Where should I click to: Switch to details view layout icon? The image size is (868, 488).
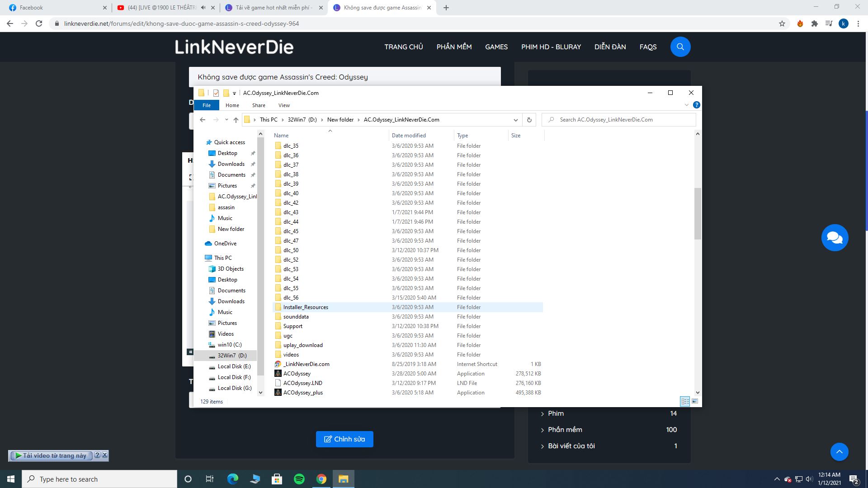tap(685, 401)
